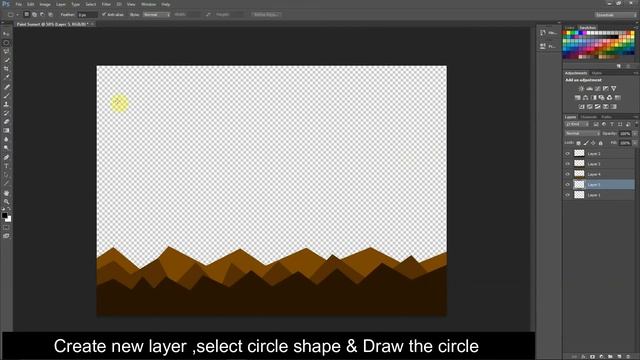Toggle Lock image pixels

coord(586,143)
